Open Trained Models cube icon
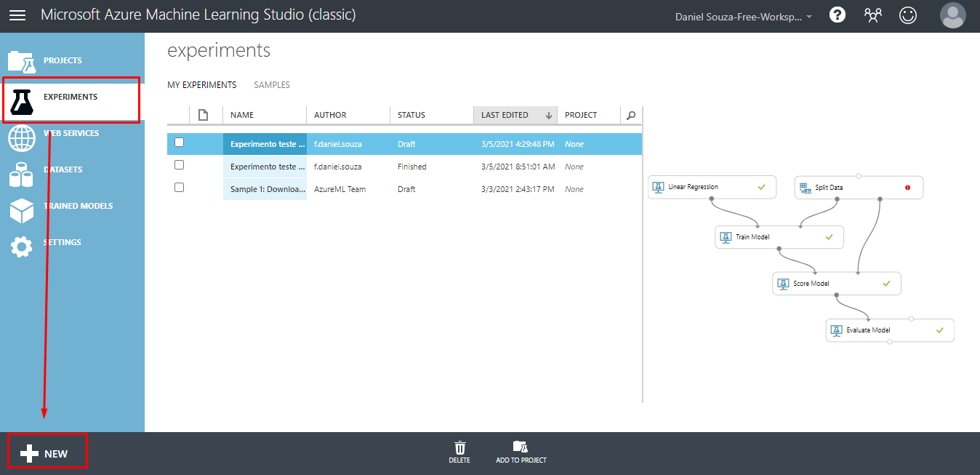This screenshot has width=980, height=475. [22, 211]
